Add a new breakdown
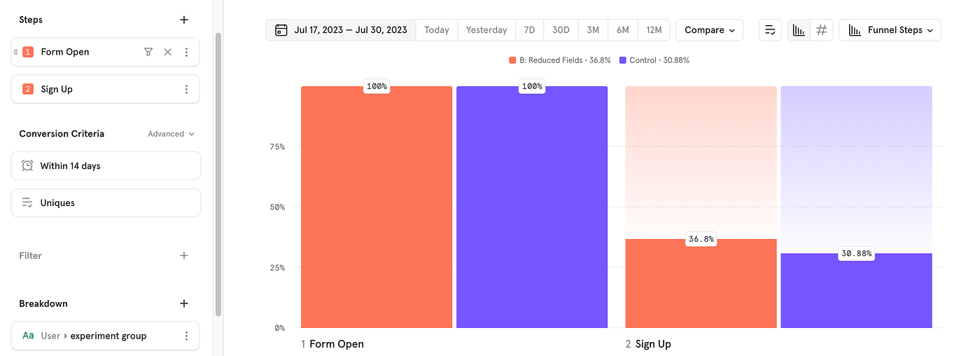Viewport: 980px width, 356px height. [184, 303]
